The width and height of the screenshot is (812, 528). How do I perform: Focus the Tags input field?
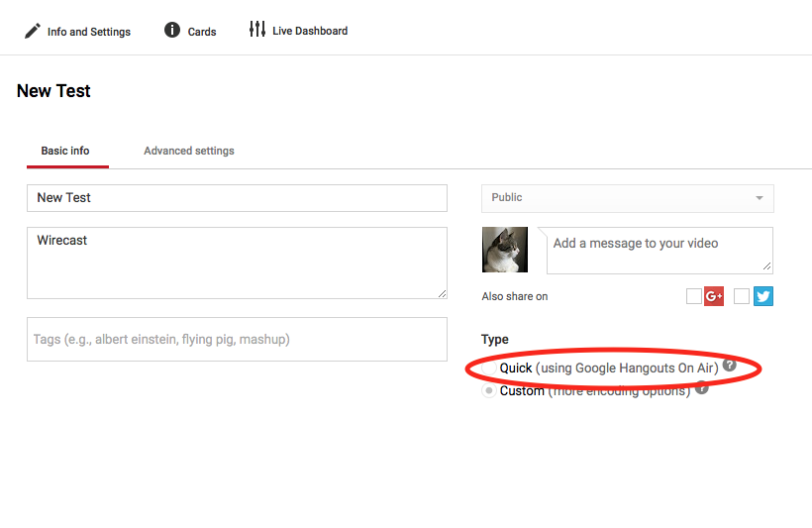tap(237, 339)
